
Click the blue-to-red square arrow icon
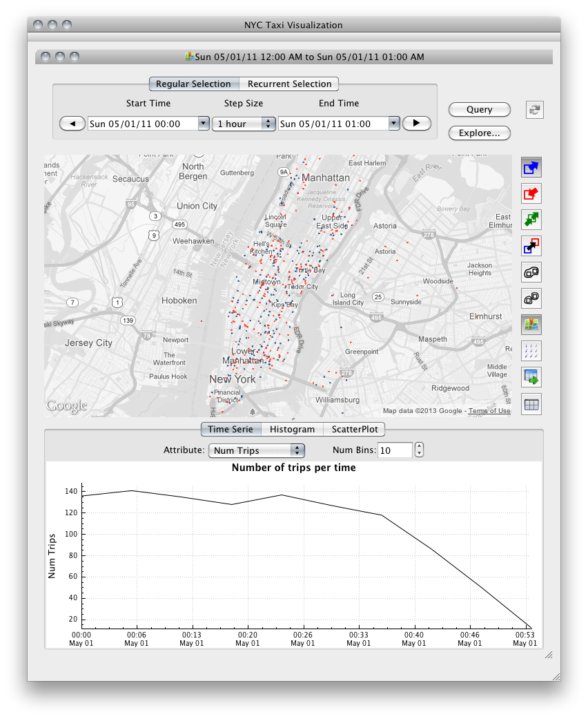click(531, 246)
